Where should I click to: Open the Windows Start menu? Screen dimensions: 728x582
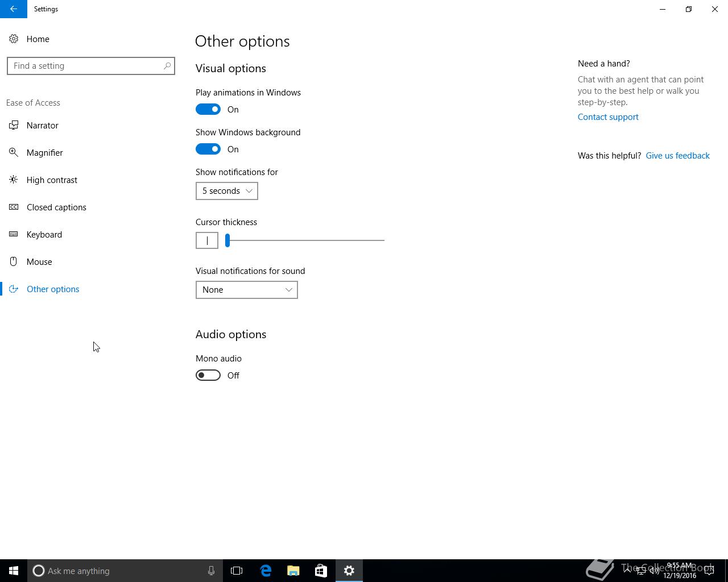14,571
